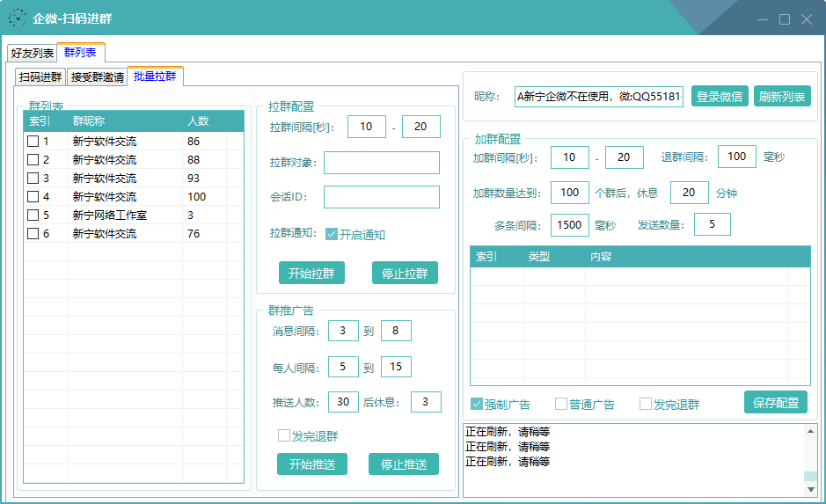Viewport: 826px width, 504px height.
Task: Select the 批量拉群 sub-tab
Action: 155,76
